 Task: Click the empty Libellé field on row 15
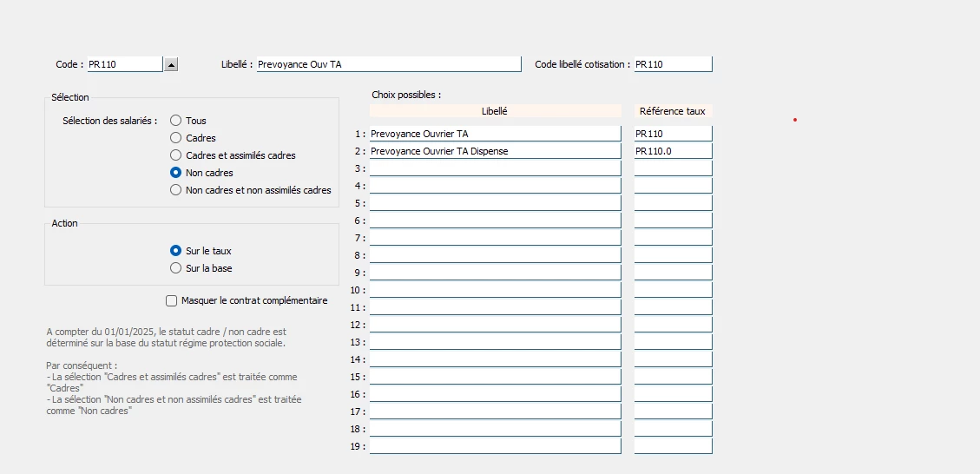point(495,377)
